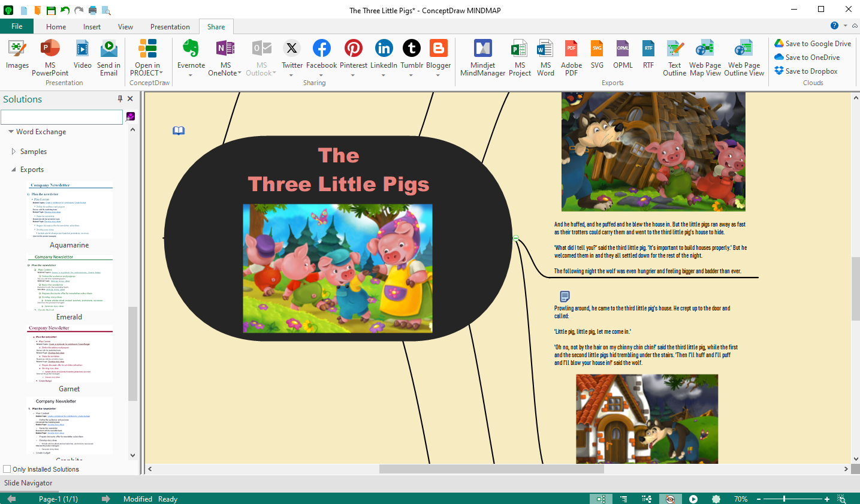Export to MS PowerPoint presentation

pyautogui.click(x=50, y=58)
